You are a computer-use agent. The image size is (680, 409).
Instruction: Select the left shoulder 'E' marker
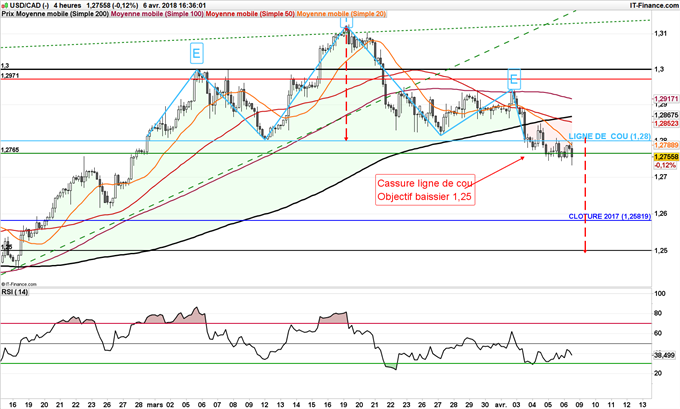[196, 54]
